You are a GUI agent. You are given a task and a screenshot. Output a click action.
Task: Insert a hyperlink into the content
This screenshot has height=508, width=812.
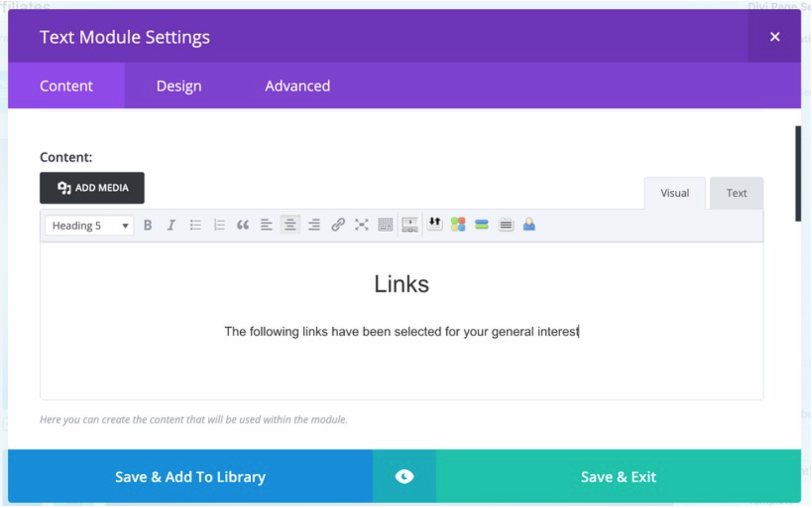coord(337,225)
